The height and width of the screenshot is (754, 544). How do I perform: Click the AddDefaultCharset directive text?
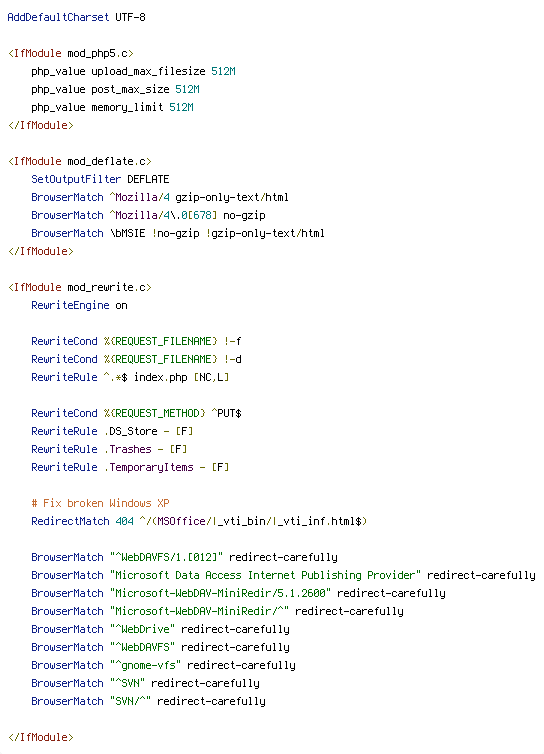58,17
